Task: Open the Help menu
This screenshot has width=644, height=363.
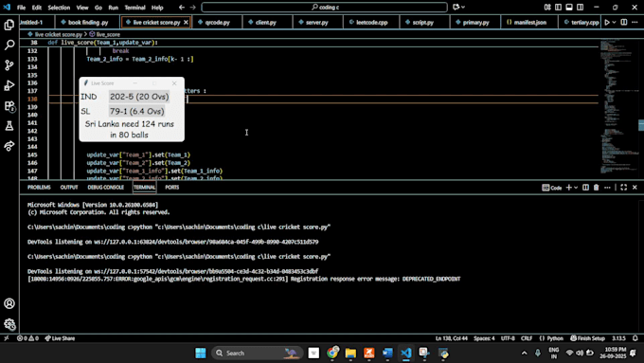Action: (x=157, y=8)
